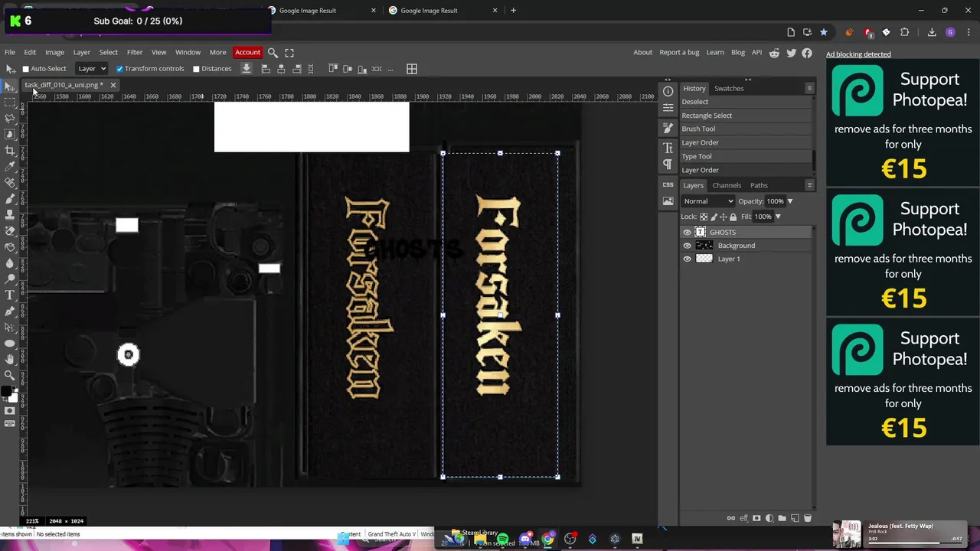Switch to the Swatches tab
Screen dimensions: 980x551
729,88
